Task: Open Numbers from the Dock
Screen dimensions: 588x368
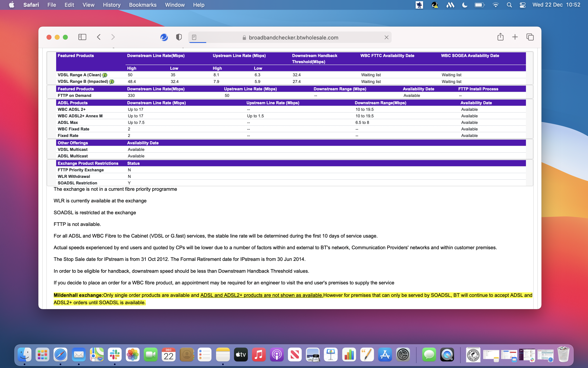Action: tap(349, 354)
